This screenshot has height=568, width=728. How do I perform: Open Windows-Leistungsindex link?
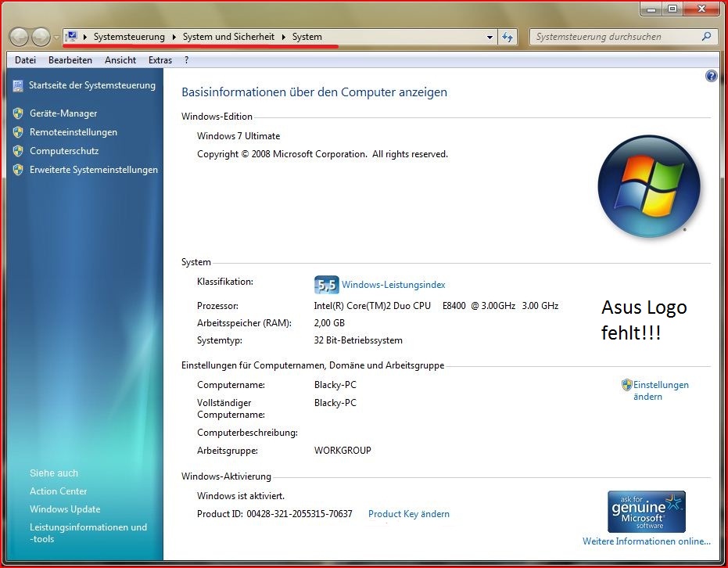point(393,284)
